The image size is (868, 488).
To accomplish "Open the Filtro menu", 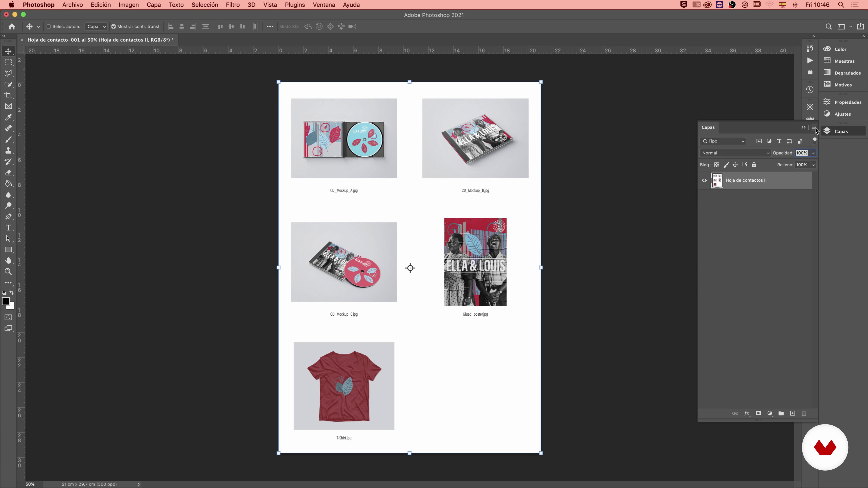I will click(233, 5).
